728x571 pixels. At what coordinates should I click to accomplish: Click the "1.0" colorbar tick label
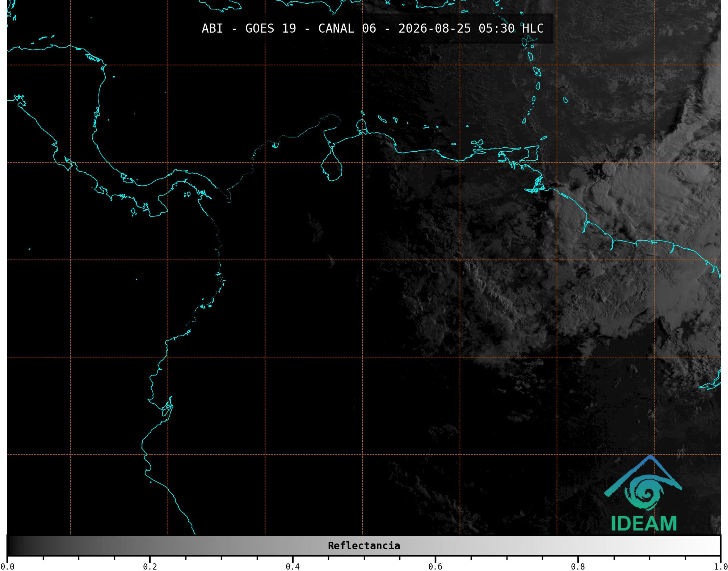coord(720,567)
